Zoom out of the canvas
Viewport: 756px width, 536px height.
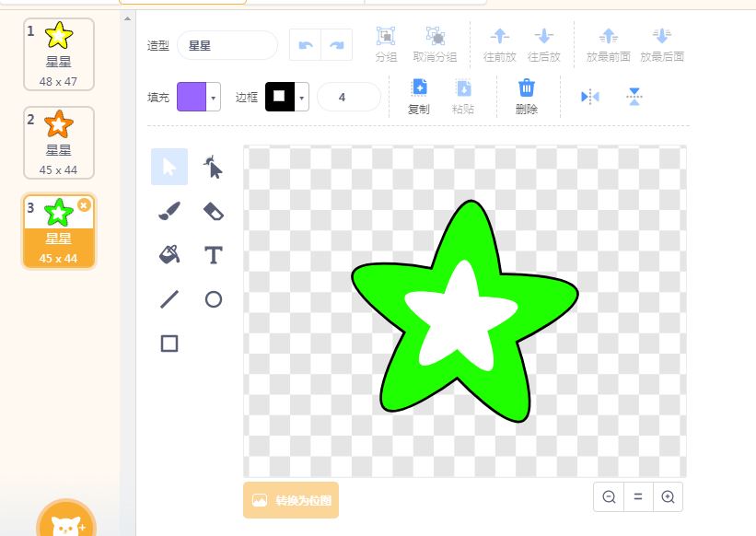pyautogui.click(x=609, y=496)
